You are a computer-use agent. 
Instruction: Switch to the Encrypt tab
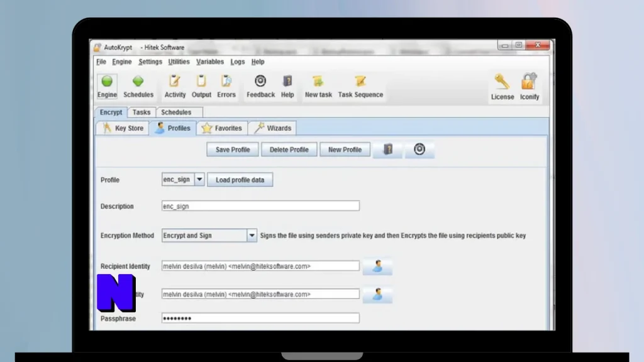pos(111,112)
